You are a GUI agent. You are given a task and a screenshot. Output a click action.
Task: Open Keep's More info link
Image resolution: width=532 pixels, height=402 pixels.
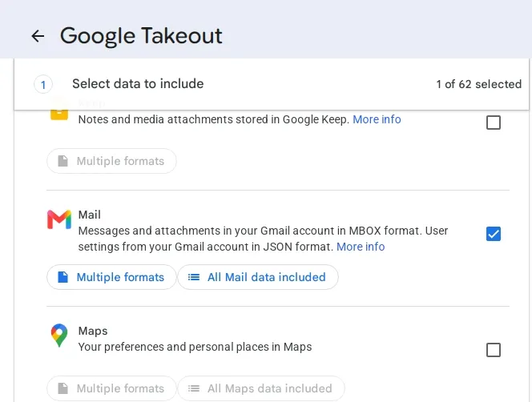point(377,119)
